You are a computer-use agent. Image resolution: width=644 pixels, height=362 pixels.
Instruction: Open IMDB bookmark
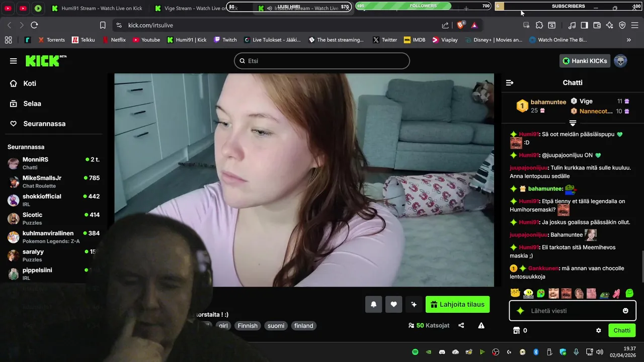[x=415, y=40]
